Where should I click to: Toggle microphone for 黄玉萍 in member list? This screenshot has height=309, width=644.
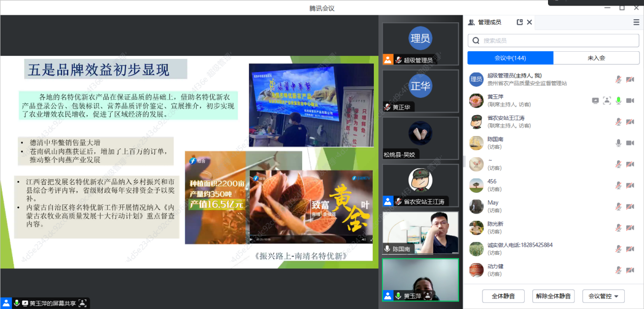(619, 100)
